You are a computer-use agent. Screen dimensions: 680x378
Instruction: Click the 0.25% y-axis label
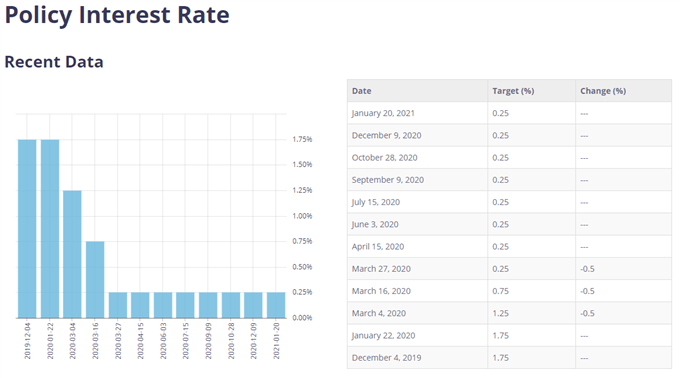[302, 292]
